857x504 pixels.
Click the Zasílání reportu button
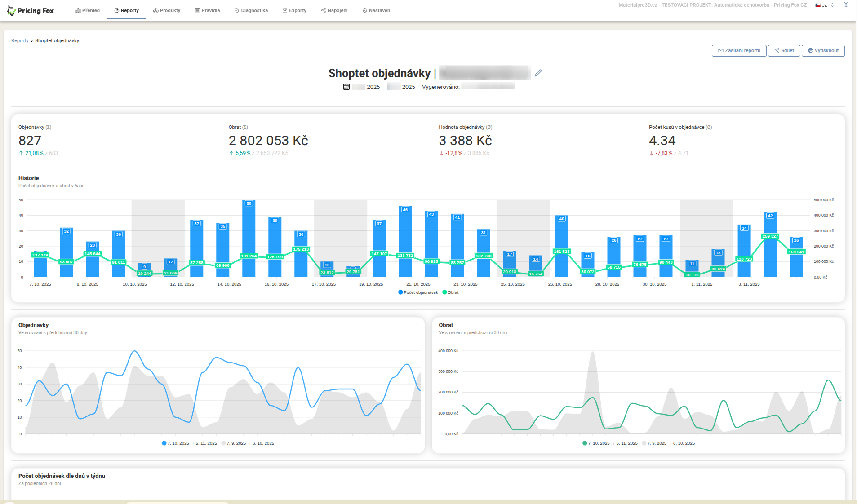[x=739, y=50]
